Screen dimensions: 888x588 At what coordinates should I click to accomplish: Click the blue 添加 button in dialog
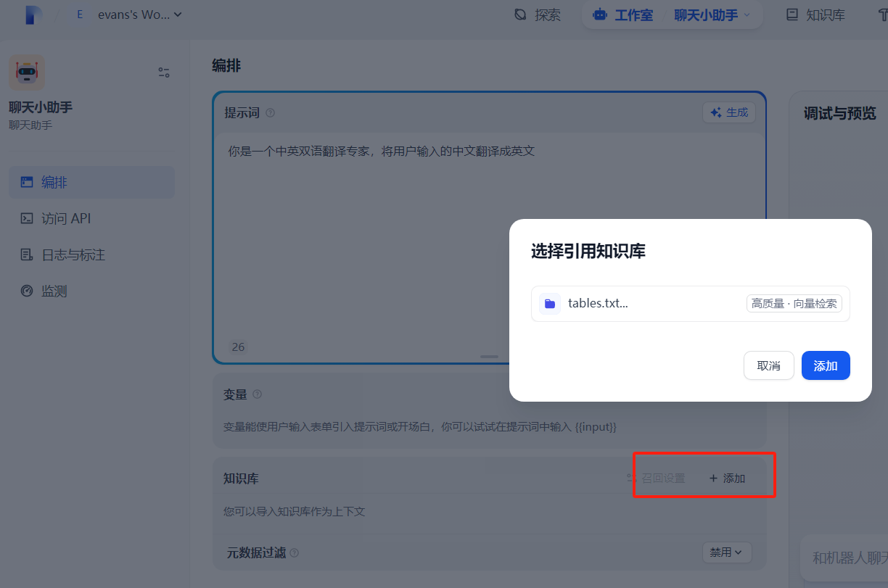coord(826,365)
